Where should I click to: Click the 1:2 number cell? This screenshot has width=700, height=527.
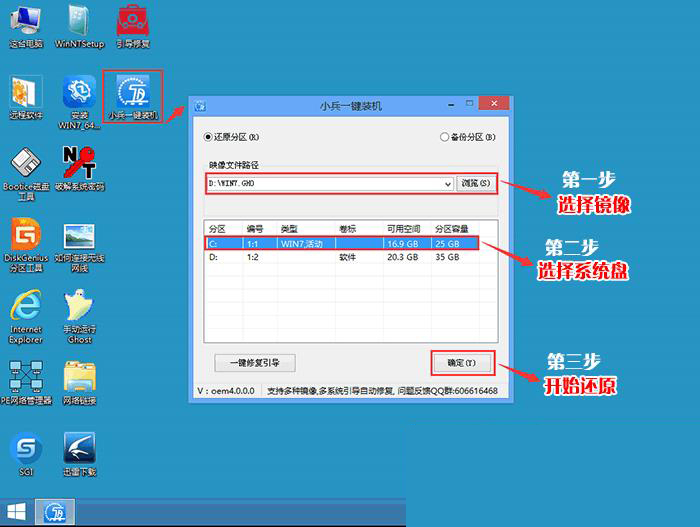pos(253,257)
